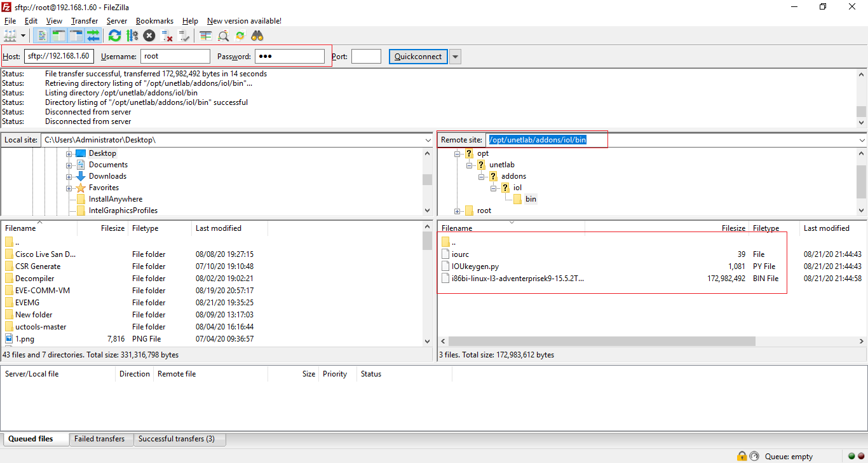This screenshot has width=868, height=463.
Task: Search for files with the binoculars icon
Action: tap(257, 36)
